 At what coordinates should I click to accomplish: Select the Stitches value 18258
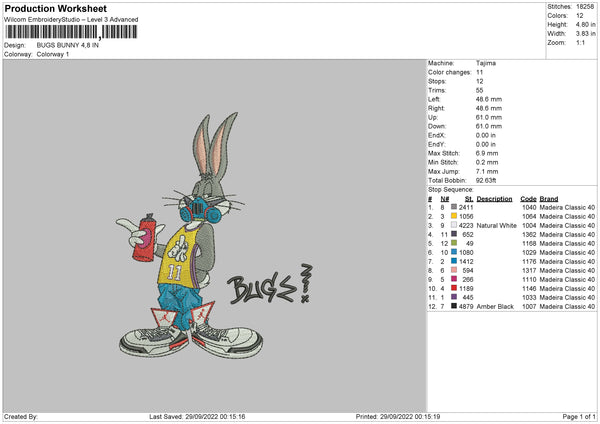(585, 7)
